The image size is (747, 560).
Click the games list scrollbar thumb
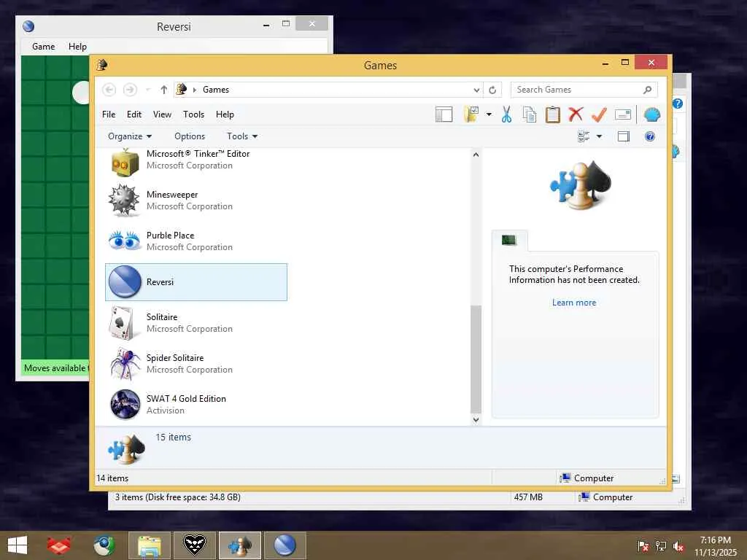(x=476, y=359)
